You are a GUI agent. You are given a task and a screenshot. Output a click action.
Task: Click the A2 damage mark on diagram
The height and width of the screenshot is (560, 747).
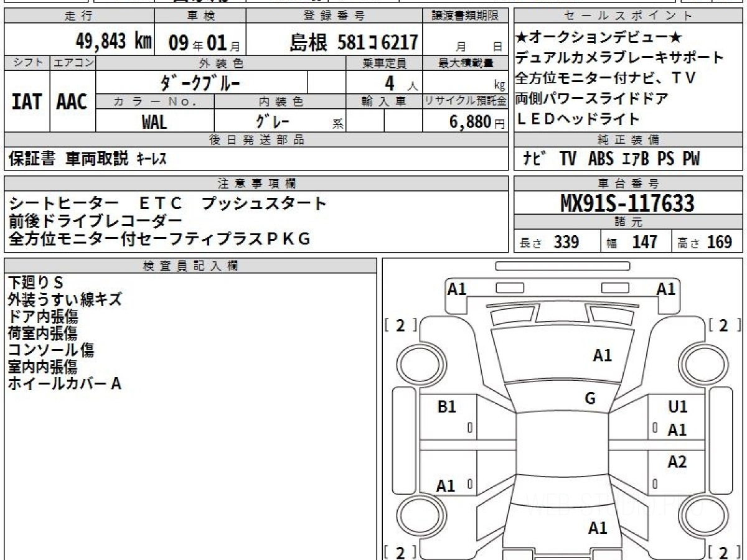(x=677, y=462)
